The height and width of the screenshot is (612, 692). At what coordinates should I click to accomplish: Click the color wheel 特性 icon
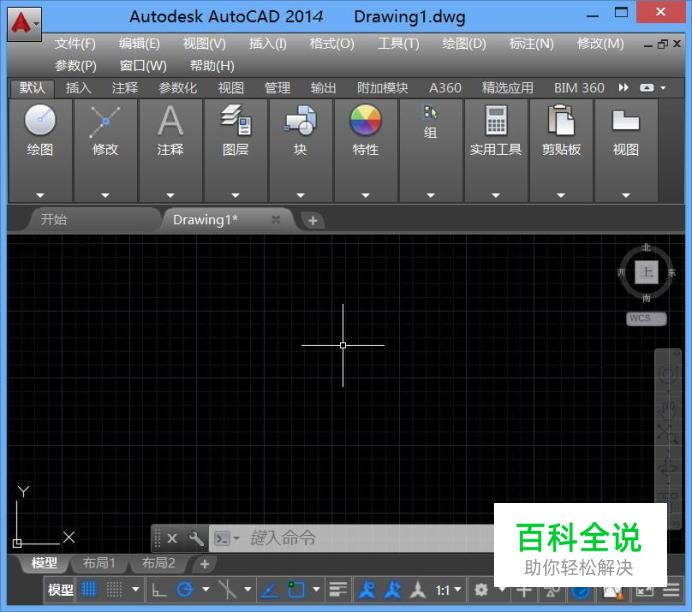coord(366,121)
